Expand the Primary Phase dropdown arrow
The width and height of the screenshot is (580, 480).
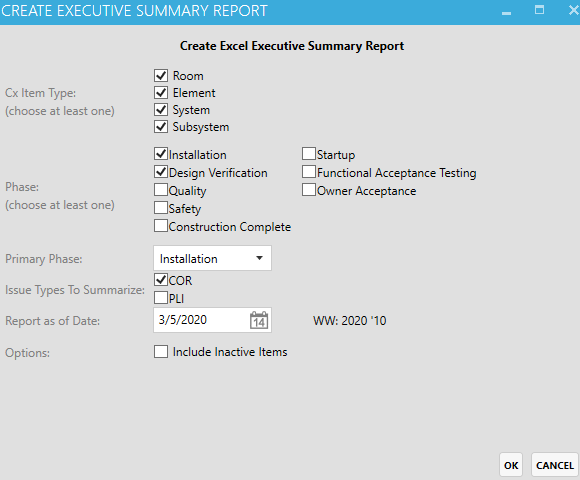click(259, 258)
